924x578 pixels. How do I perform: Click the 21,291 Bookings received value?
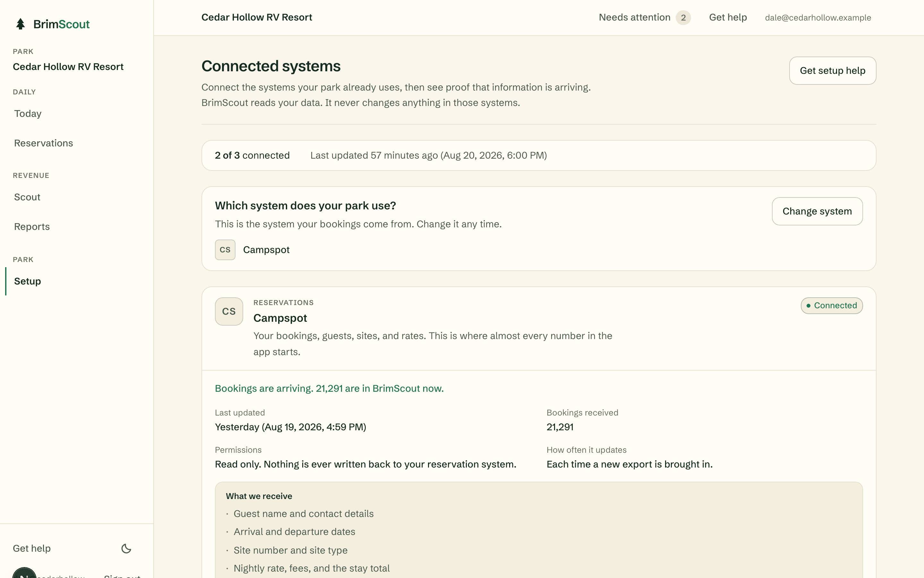click(x=560, y=427)
